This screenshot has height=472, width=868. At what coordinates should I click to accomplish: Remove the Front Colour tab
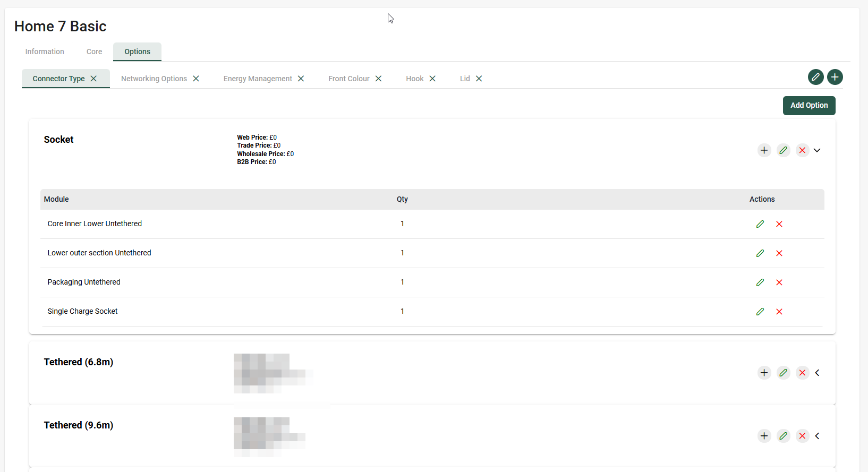[378, 79]
